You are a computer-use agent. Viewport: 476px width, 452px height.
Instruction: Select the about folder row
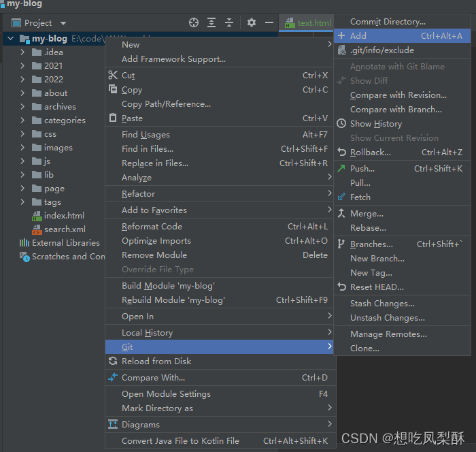[x=54, y=93]
